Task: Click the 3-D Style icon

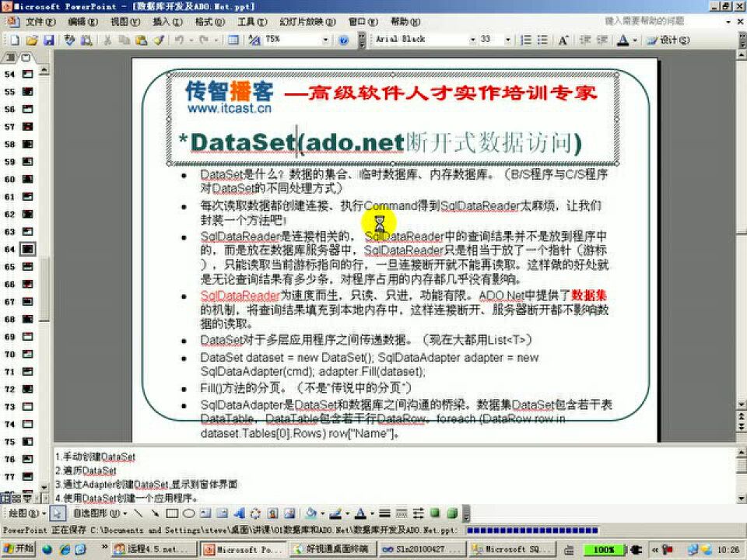Action: coord(452,513)
